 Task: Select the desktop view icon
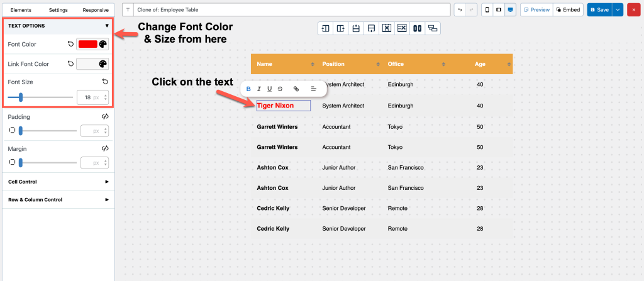click(x=510, y=10)
